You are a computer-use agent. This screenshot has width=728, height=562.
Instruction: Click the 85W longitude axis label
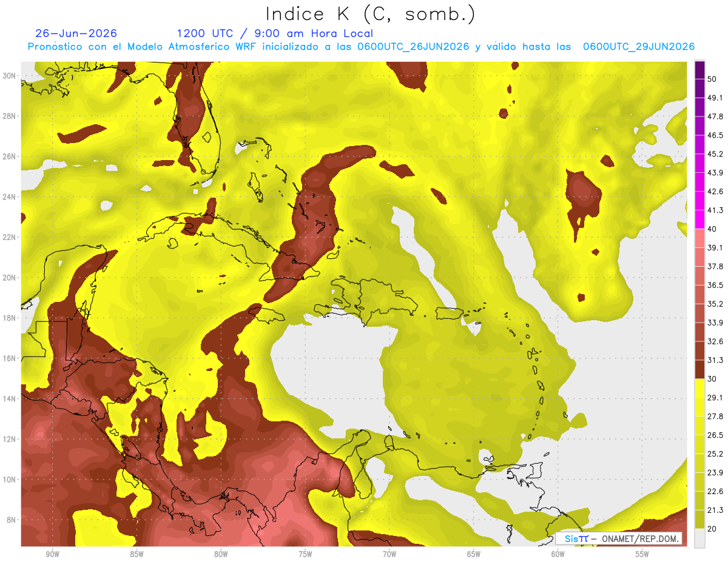136,554
